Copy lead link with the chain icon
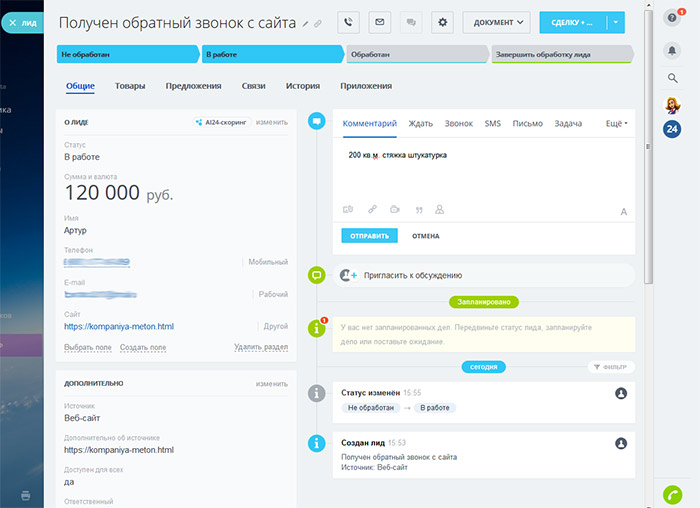Viewport: 700px width, 508px height. pyautogui.click(x=318, y=23)
